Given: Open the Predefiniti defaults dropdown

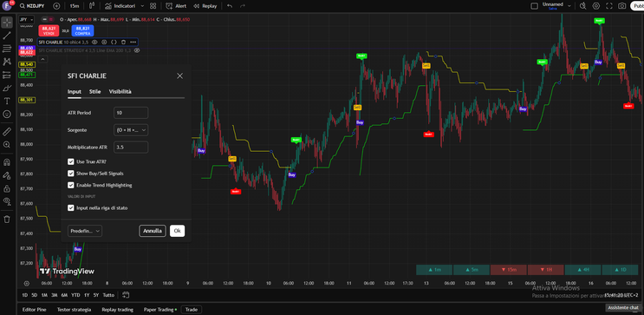Looking at the screenshot, I should pyautogui.click(x=85, y=231).
